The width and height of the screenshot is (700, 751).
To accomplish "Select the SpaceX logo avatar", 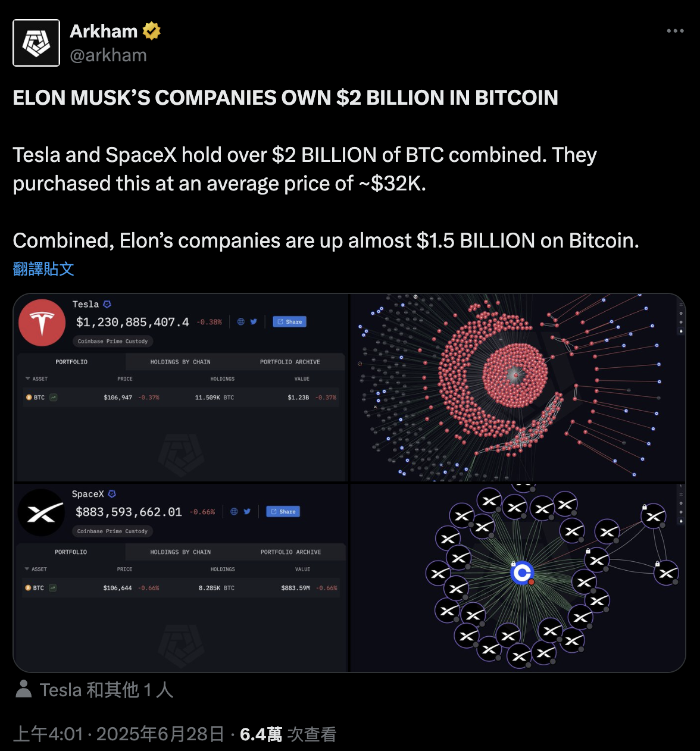I will tap(40, 512).
